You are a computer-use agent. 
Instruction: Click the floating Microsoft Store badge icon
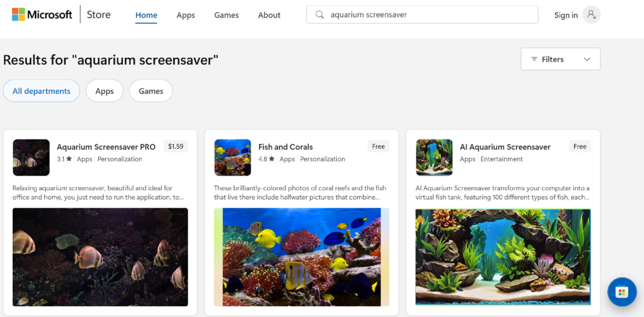click(621, 292)
